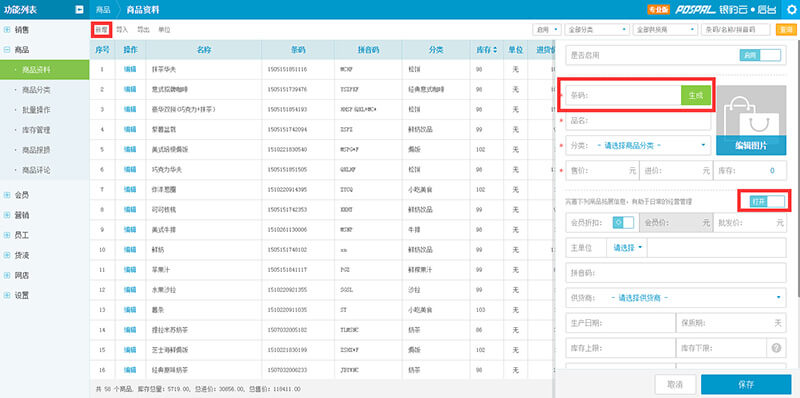Expand the 会员 plus icon in sidebar
The width and height of the screenshot is (800, 398).
click(x=7, y=195)
